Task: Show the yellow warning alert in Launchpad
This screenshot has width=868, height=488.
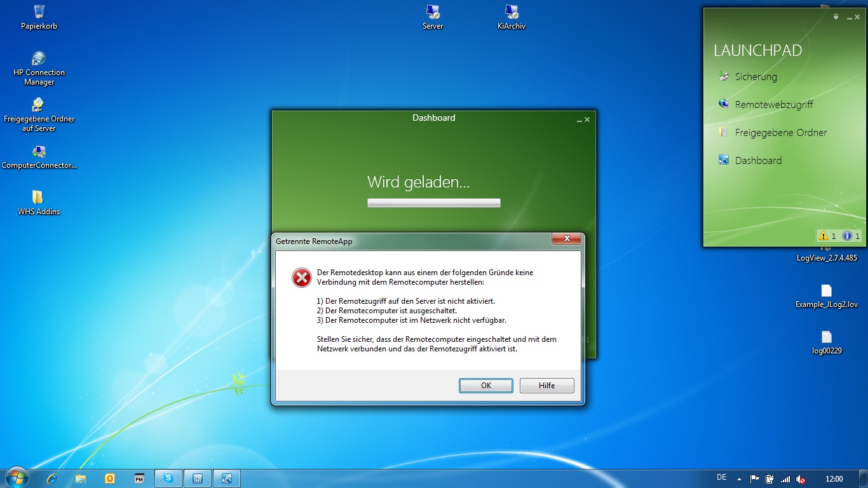Action: 829,236
